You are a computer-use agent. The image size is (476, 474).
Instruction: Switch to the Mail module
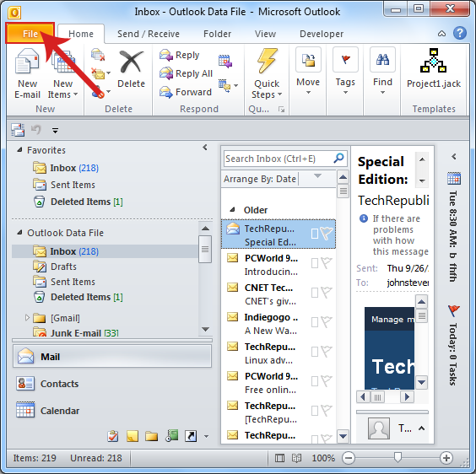(x=112, y=356)
